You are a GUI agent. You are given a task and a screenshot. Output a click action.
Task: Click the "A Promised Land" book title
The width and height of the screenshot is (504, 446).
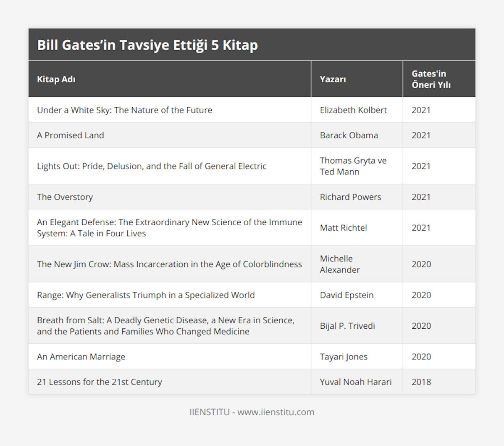tap(71, 135)
